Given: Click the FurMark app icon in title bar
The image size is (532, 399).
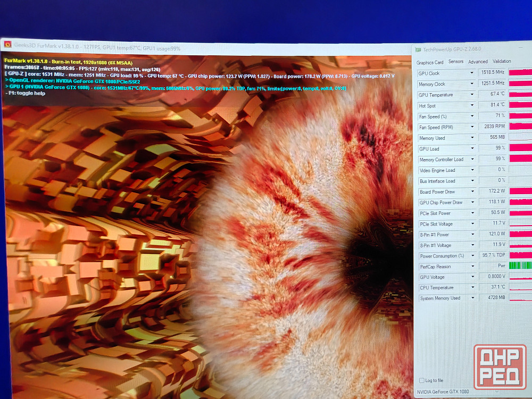Looking at the screenshot, I should 8,45.
